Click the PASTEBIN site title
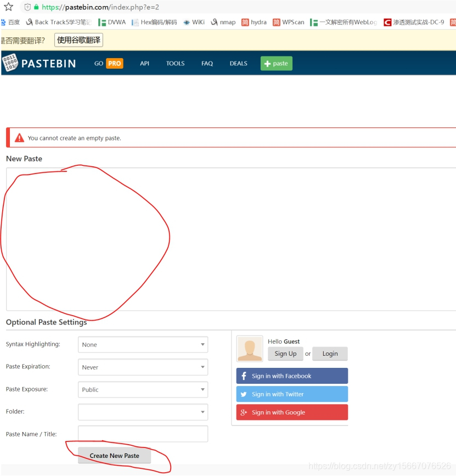The height and width of the screenshot is (476, 456). 48,64
